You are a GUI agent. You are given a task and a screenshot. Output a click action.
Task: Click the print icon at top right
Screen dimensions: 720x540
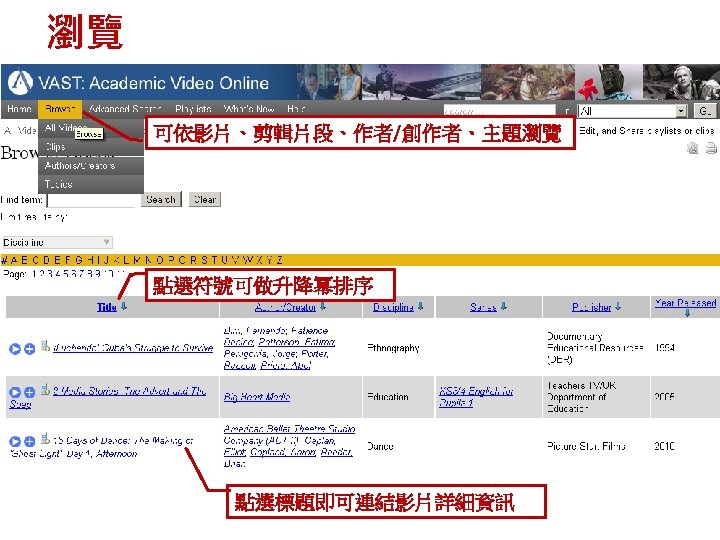click(x=711, y=148)
